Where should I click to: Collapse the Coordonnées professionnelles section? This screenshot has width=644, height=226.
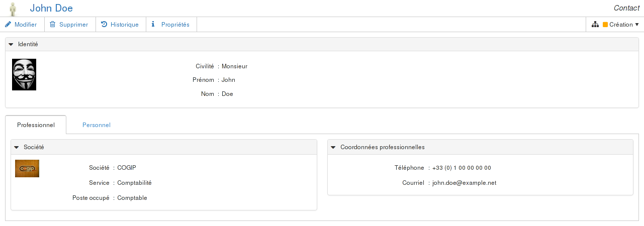(x=333, y=147)
